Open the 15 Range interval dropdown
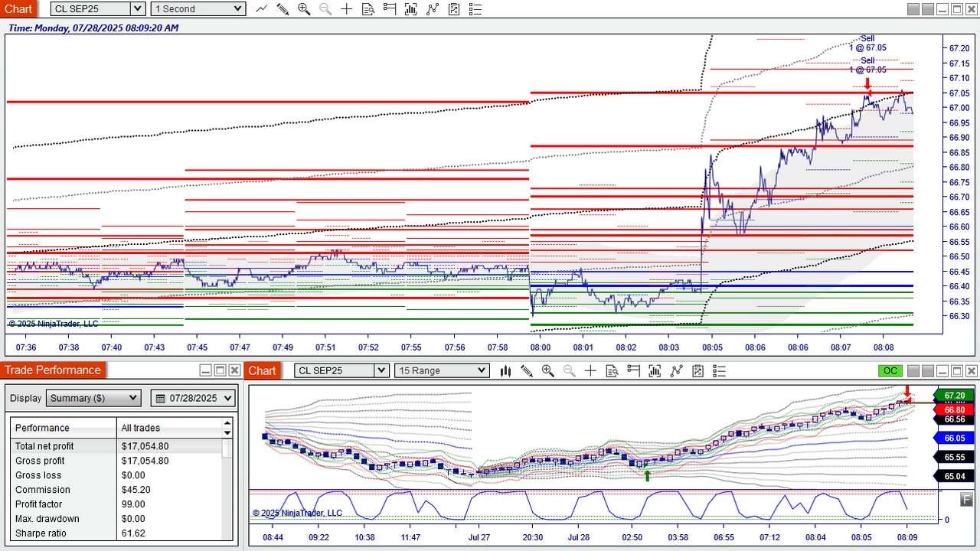The height and width of the screenshot is (551, 980). pos(442,370)
